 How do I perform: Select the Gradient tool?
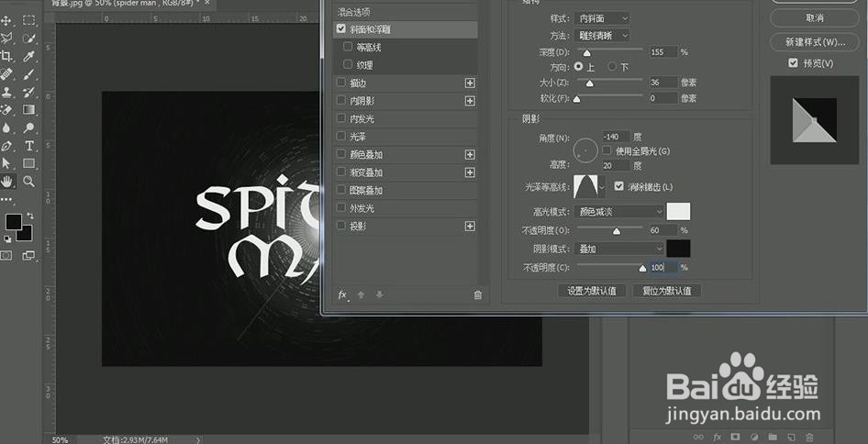click(28, 109)
